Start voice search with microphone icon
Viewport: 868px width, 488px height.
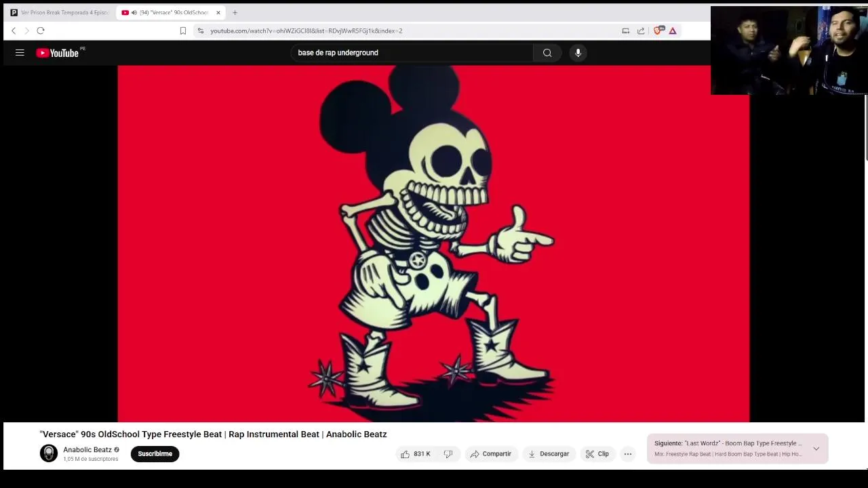[578, 53]
